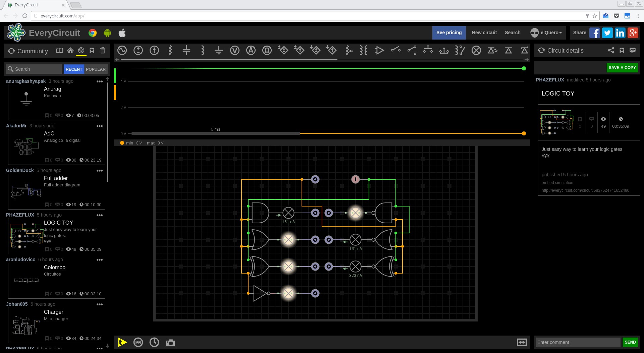Select the ammeter component in the toolbar

pyautogui.click(x=251, y=51)
